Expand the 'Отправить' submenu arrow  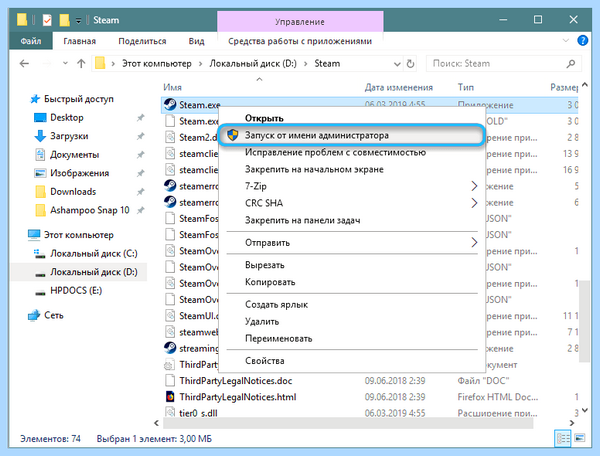pos(474,242)
